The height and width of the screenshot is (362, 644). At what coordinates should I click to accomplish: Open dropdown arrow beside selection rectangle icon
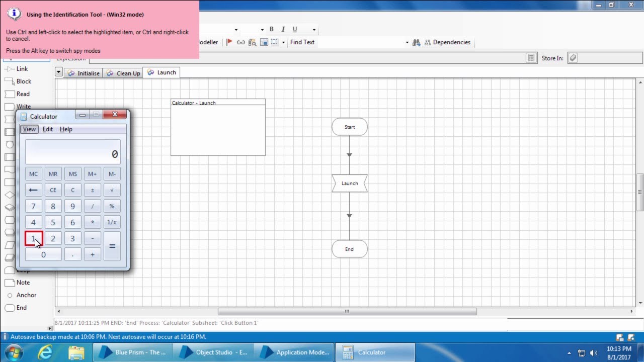coord(283,42)
